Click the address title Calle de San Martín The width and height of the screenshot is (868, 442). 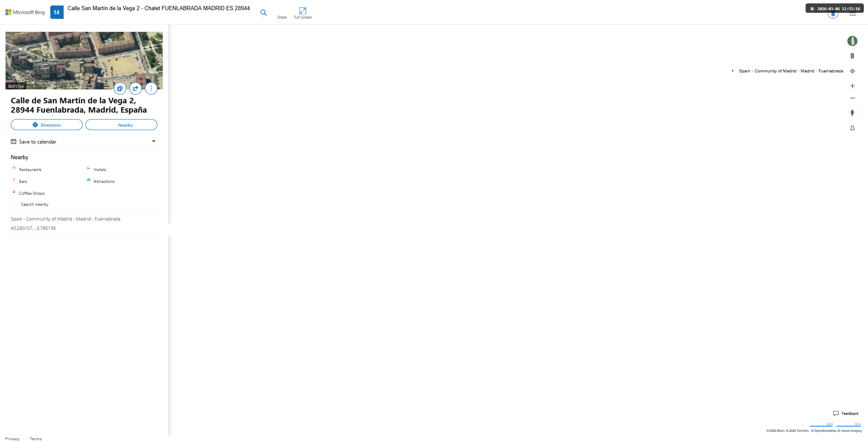pyautogui.click(x=79, y=105)
